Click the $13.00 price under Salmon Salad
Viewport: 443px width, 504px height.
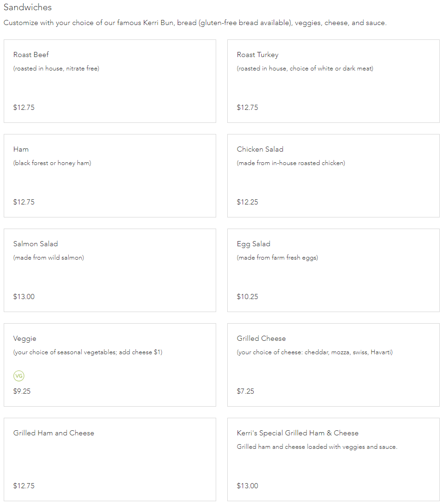[x=24, y=296]
